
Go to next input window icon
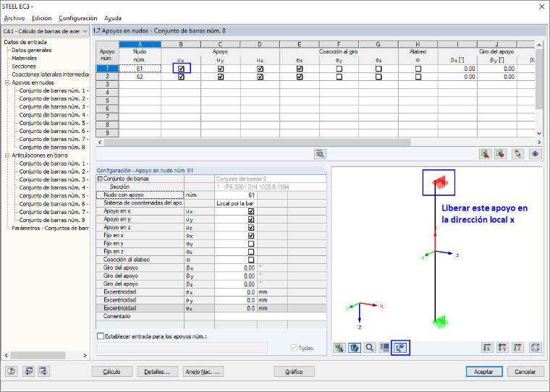tap(44, 371)
